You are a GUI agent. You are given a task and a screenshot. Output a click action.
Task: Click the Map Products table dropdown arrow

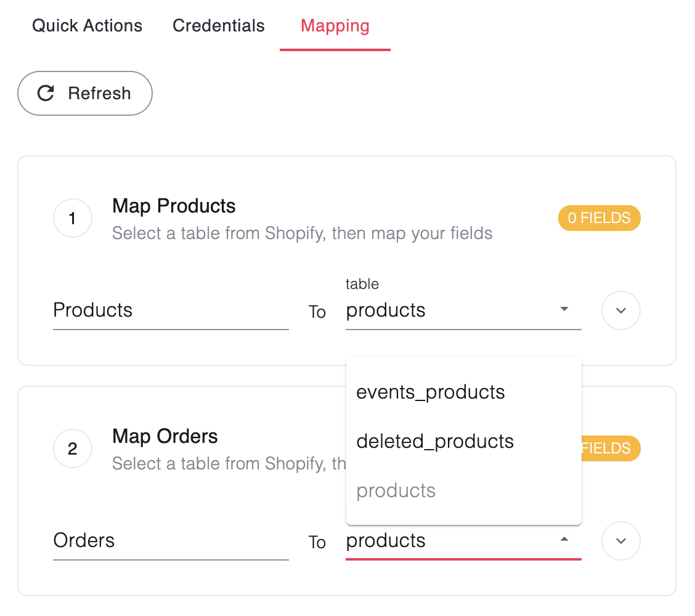tap(564, 309)
